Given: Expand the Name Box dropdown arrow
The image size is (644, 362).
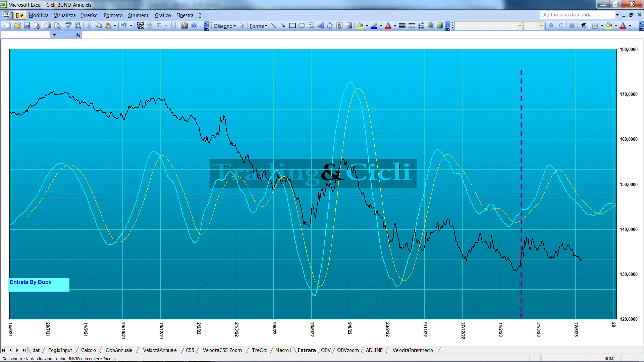Looking at the screenshot, I should [54, 35].
